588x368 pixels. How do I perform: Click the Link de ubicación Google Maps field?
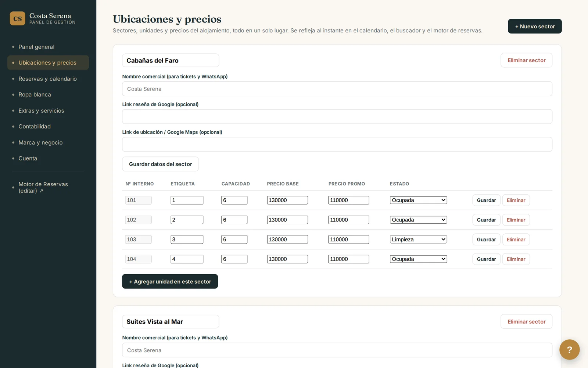pos(337,144)
